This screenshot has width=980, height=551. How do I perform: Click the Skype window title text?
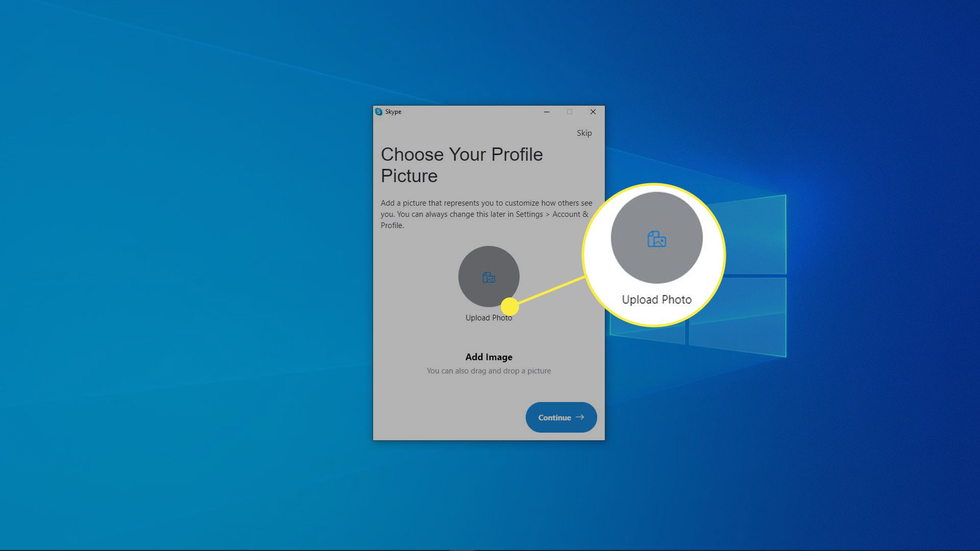point(393,112)
